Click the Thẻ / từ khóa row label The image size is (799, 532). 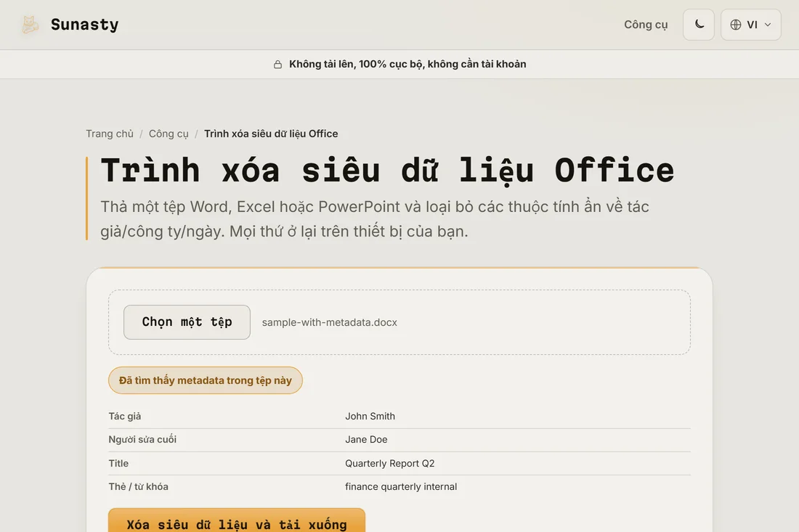pyautogui.click(x=138, y=487)
